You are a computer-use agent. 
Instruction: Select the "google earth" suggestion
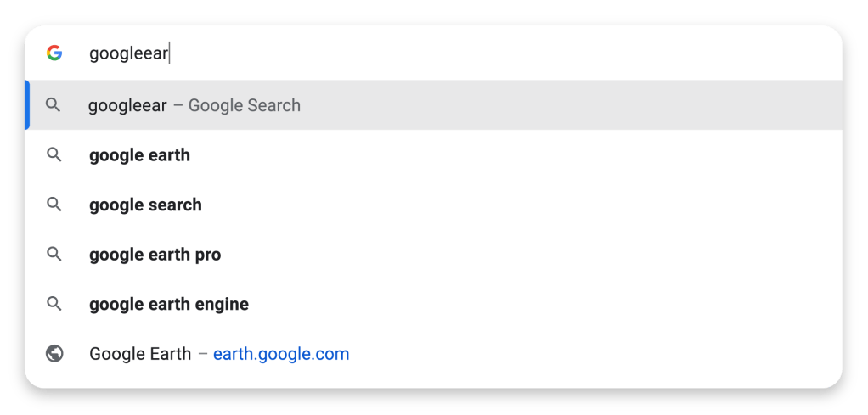pos(139,155)
